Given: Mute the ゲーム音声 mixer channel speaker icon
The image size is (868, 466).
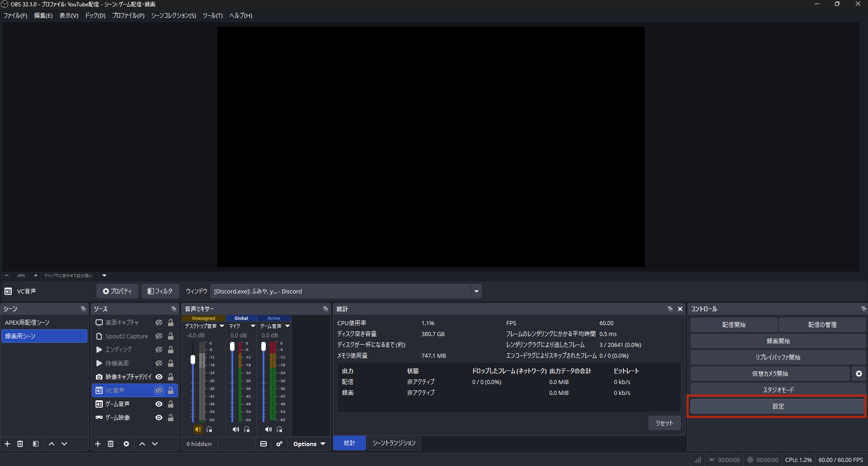Looking at the screenshot, I should pyautogui.click(x=269, y=429).
